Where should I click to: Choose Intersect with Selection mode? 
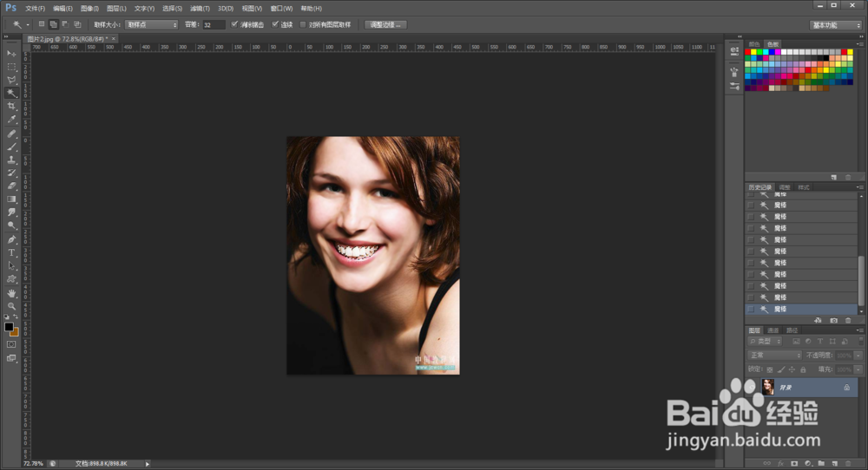point(77,24)
